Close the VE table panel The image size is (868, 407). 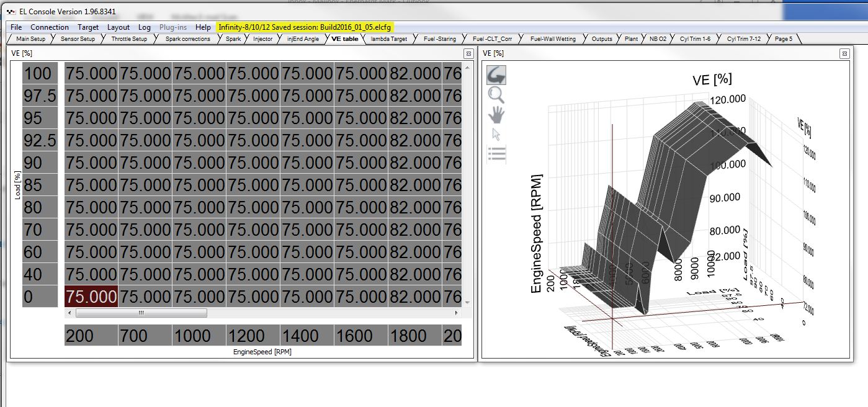click(468, 53)
